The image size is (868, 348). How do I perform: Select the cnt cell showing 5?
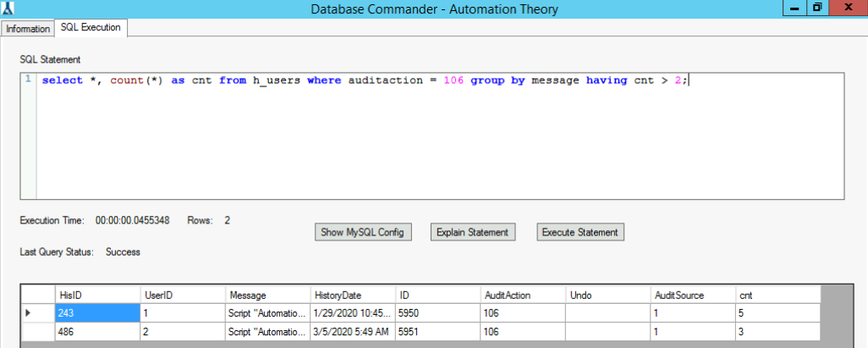[x=777, y=313]
